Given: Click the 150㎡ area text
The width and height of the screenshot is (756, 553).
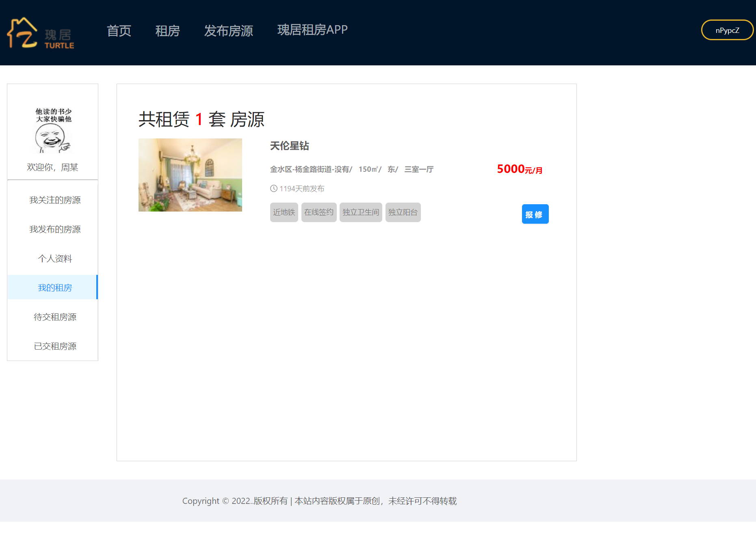Looking at the screenshot, I should point(368,169).
